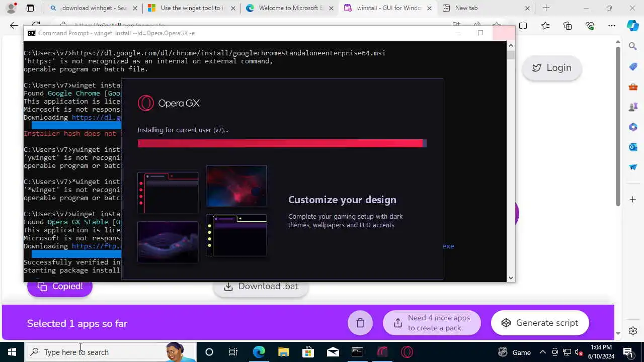Open the Drop sidebar icon

click(x=633, y=167)
